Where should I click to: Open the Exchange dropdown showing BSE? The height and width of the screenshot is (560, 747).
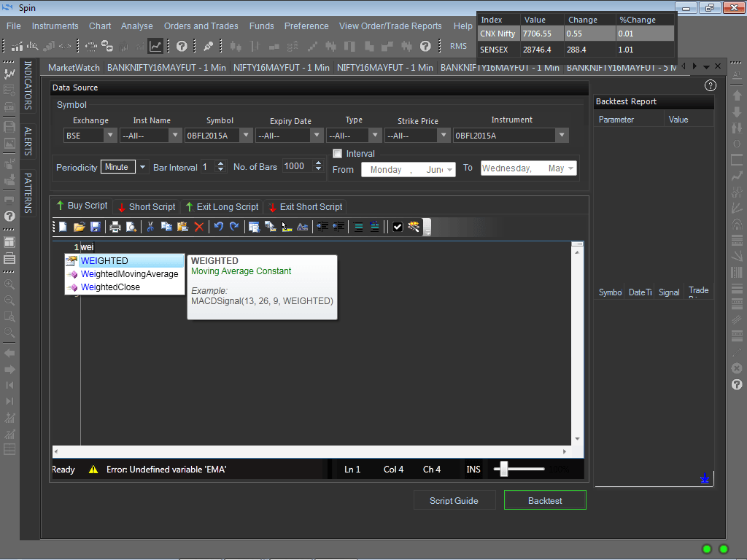(x=110, y=136)
